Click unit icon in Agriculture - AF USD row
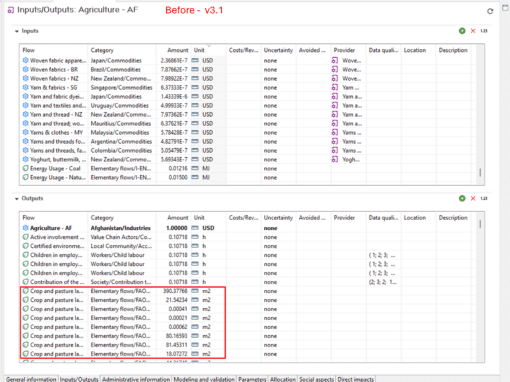Image resolution: width=510 pixels, height=382 pixels. click(195, 228)
